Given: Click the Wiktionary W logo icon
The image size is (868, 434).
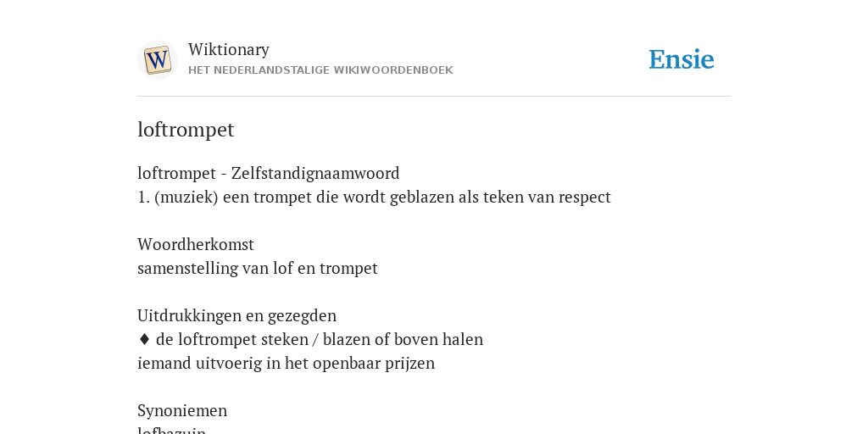Looking at the screenshot, I should click(158, 60).
